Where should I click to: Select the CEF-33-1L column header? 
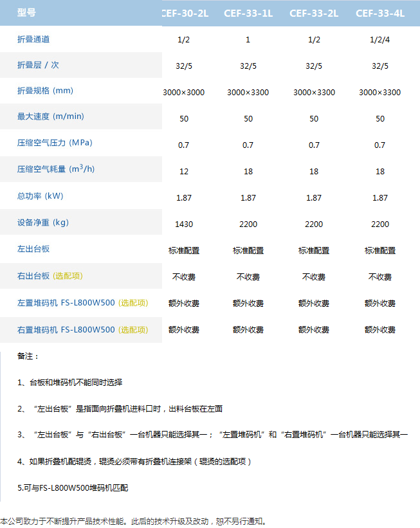click(248, 13)
